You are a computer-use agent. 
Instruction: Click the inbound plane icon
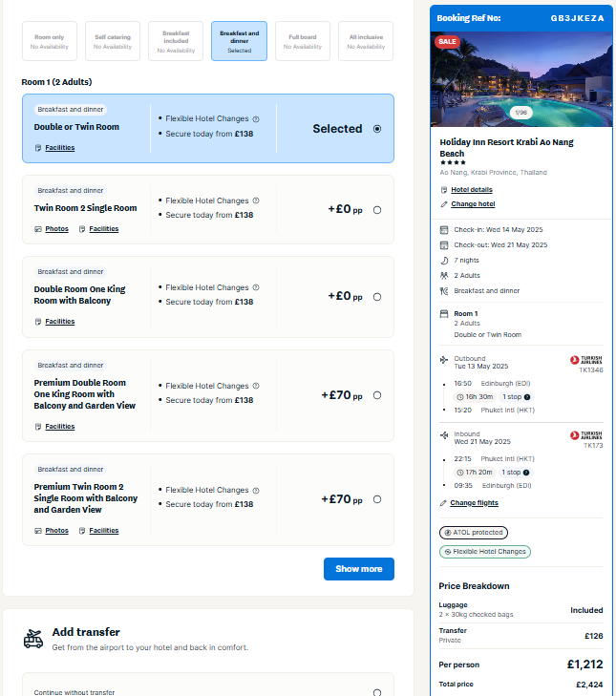[444, 435]
